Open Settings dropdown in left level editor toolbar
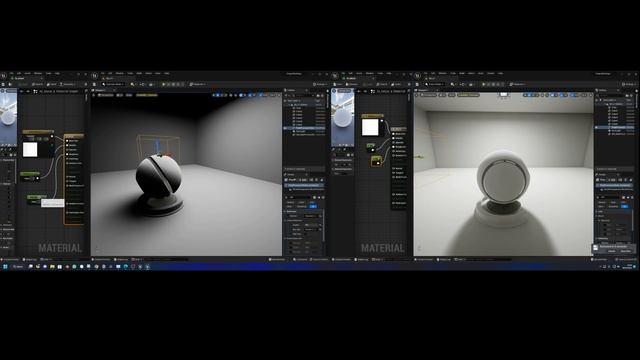 [320, 84]
